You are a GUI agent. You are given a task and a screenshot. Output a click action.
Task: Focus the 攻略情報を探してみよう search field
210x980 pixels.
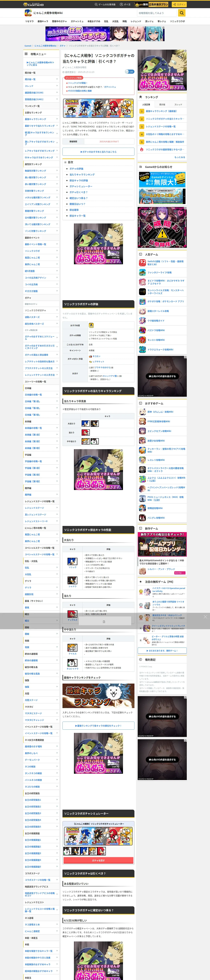157,13
